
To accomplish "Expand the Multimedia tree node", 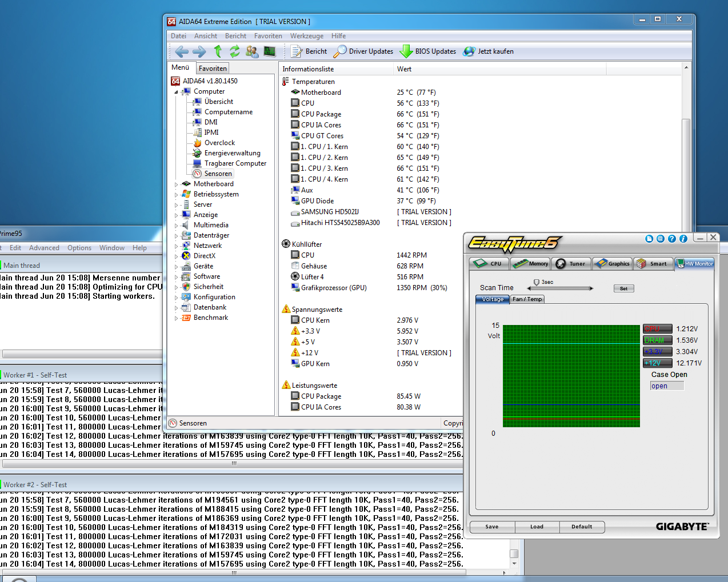I will point(176,226).
